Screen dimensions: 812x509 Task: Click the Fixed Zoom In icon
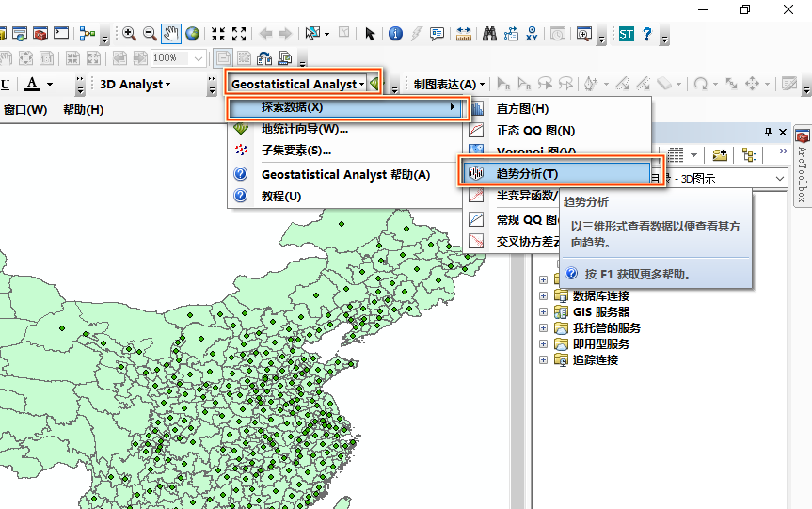(x=218, y=34)
